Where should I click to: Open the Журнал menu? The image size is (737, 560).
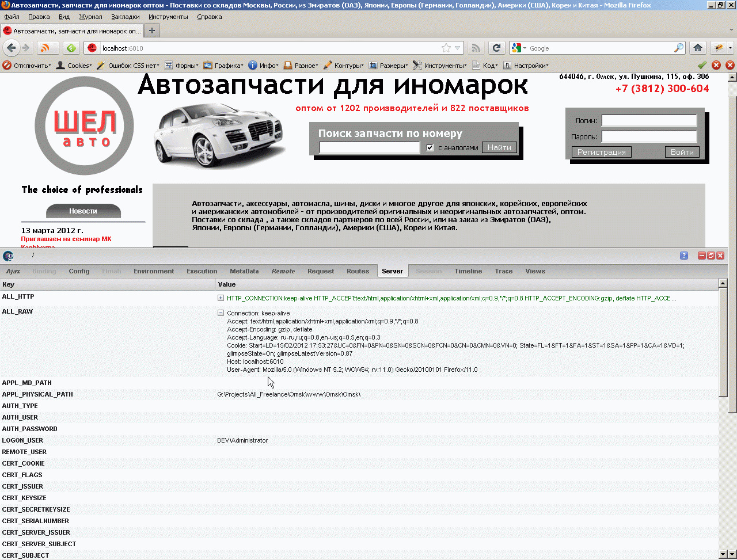[x=90, y=17]
